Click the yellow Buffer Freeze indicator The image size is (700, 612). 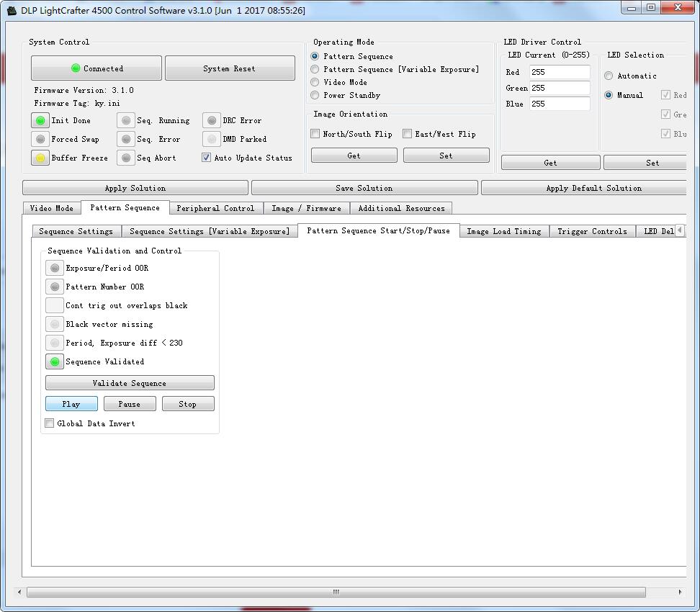click(40, 158)
